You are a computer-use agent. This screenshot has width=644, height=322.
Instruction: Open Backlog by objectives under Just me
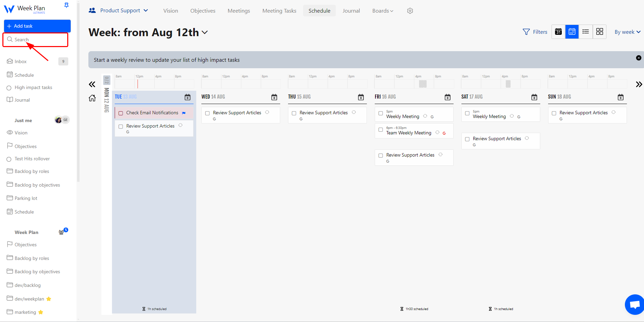37,185
